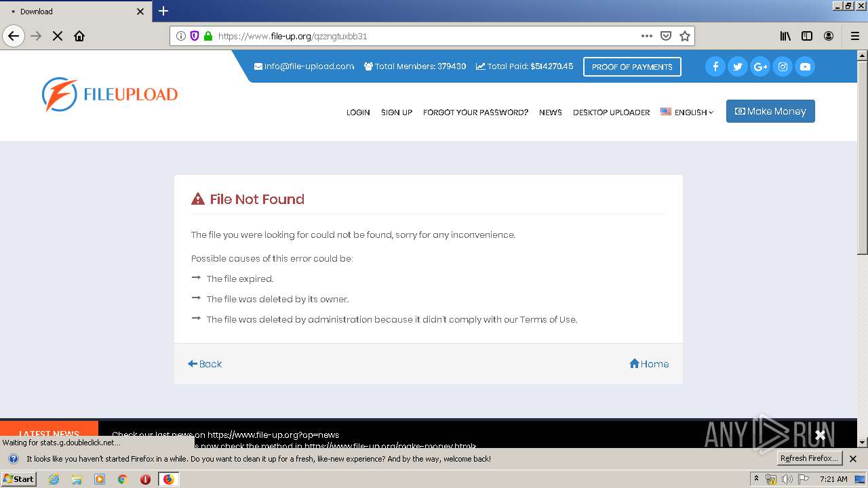
Task: Open the Twitter social icon
Action: [x=738, y=66]
